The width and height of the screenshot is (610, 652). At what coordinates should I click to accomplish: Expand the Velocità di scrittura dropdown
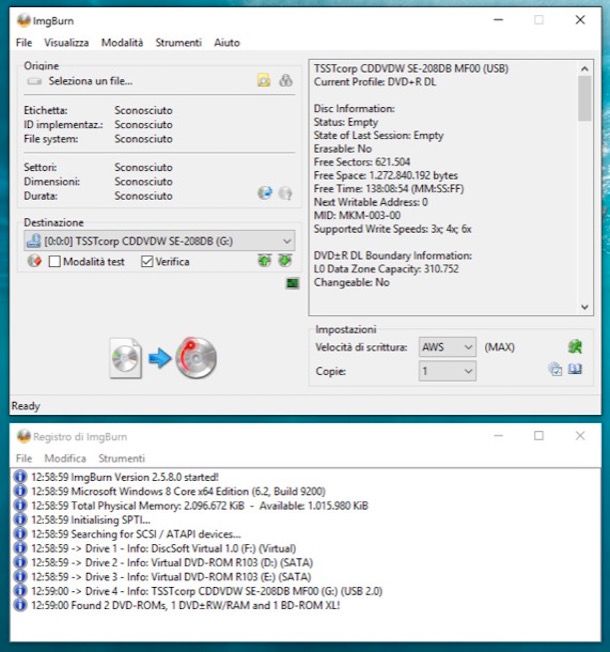coord(468,347)
